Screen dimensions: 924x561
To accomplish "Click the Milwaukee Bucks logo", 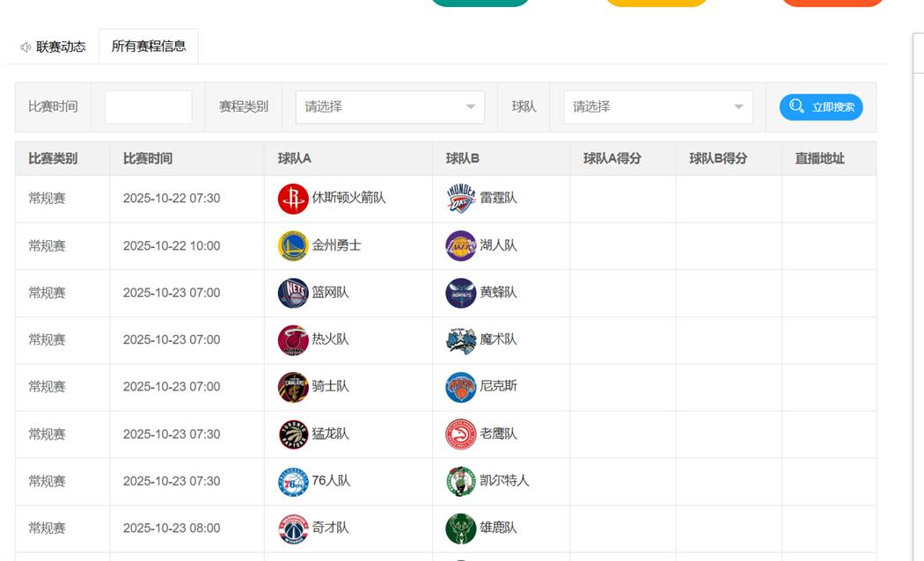I will 460,528.
